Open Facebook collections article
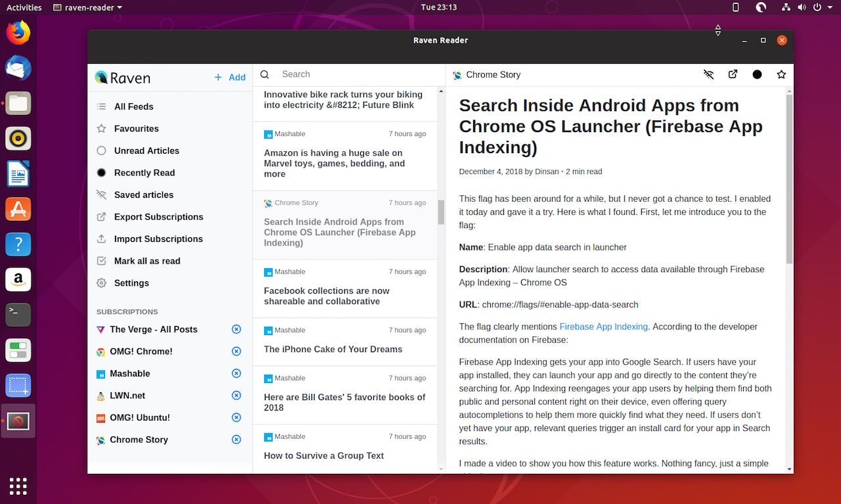Image resolution: width=841 pixels, height=504 pixels. (x=345, y=289)
